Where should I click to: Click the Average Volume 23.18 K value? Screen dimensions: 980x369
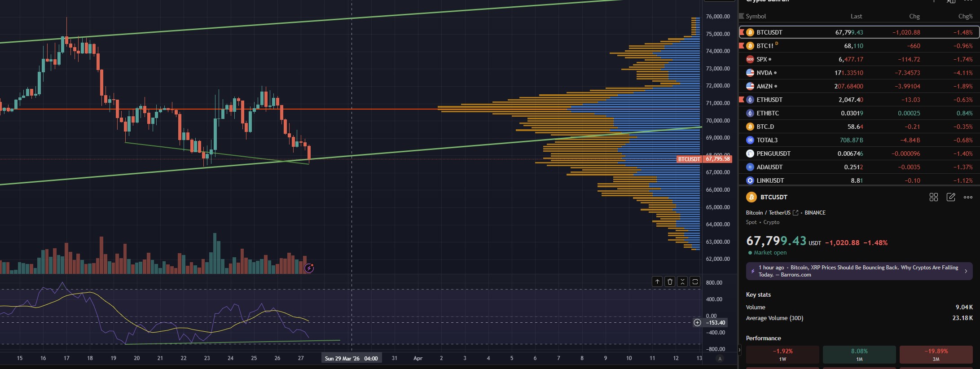pos(962,318)
